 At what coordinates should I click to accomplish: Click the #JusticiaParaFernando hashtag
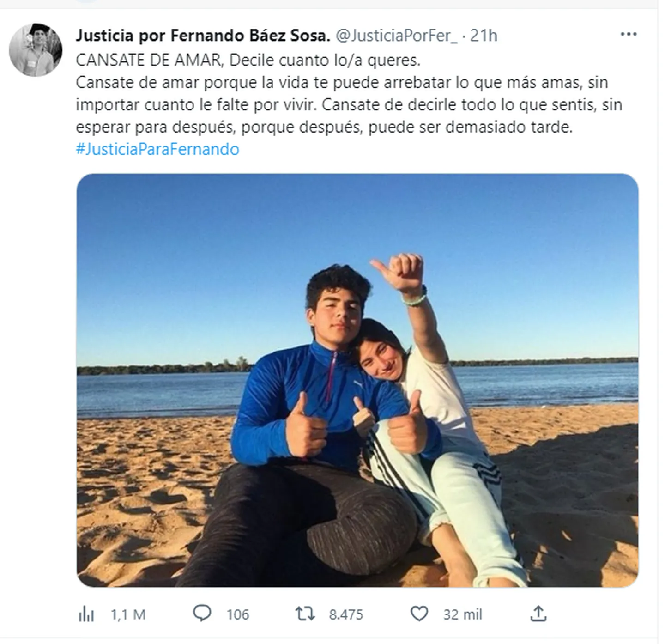click(157, 149)
